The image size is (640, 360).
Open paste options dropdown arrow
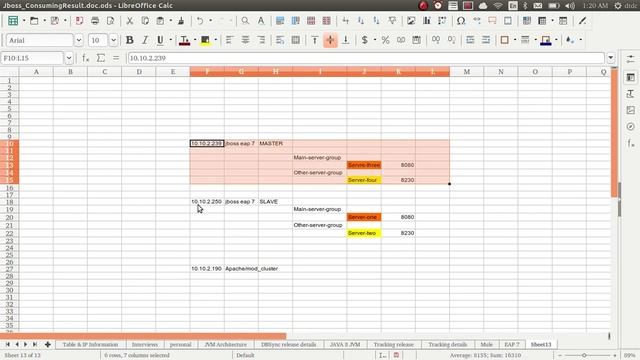170,20
